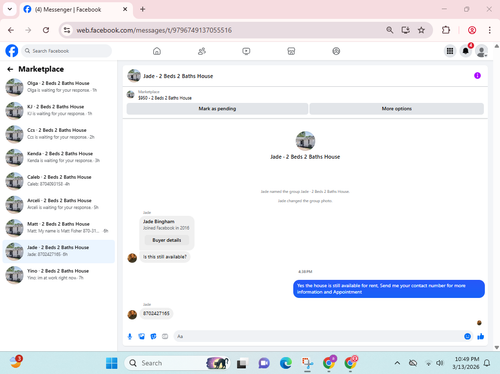Open the Facebook logo home link
The height and width of the screenshot is (374, 500).
[12, 51]
